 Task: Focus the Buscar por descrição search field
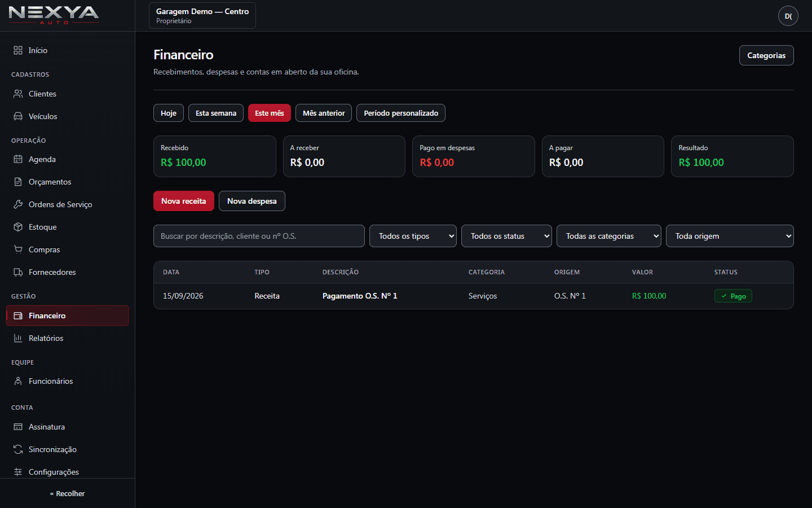[259, 236]
